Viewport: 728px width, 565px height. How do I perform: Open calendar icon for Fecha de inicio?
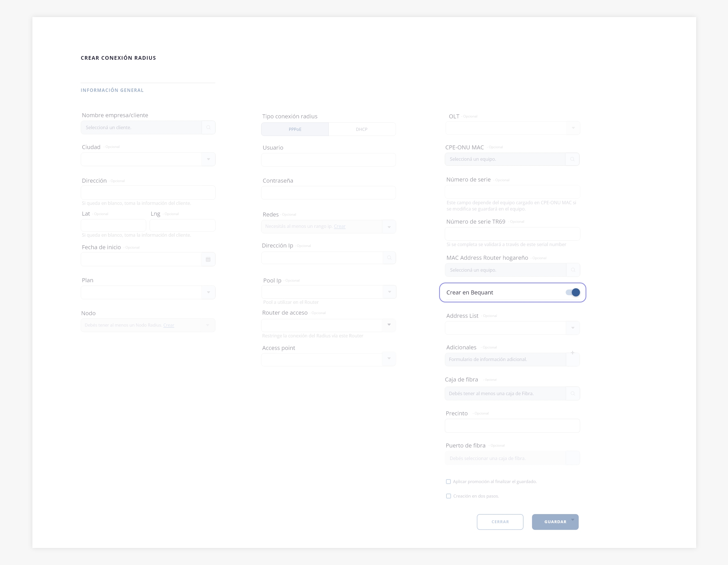coord(208,259)
